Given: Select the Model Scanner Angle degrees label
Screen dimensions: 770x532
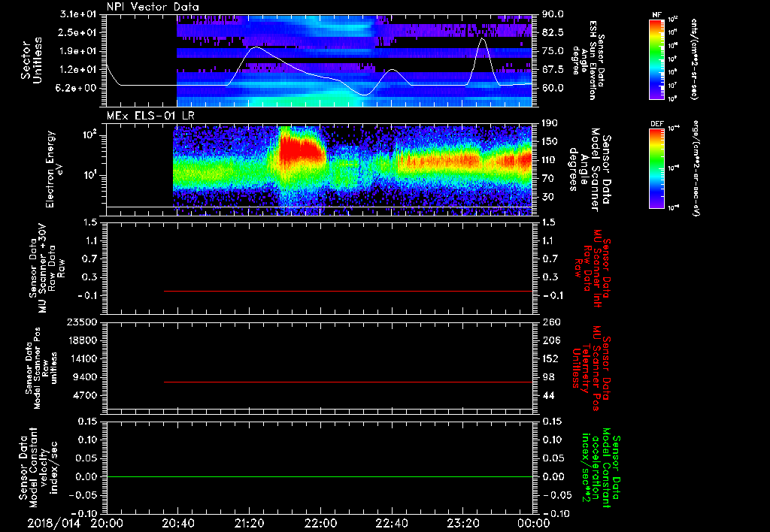Looking at the screenshot, I should click(x=584, y=169).
